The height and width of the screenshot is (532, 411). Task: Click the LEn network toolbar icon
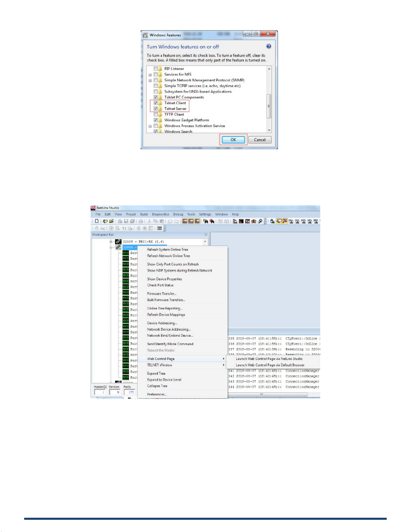[x=291, y=221]
